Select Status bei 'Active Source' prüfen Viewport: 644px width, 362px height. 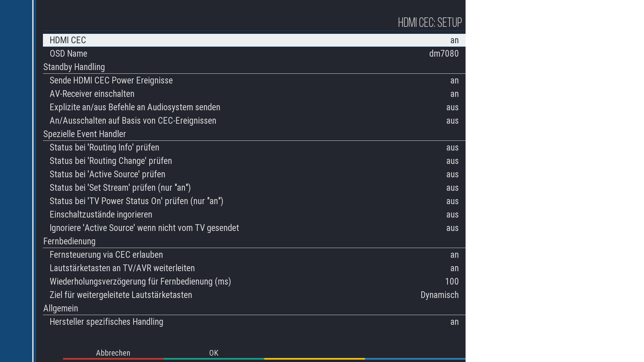[x=254, y=174]
